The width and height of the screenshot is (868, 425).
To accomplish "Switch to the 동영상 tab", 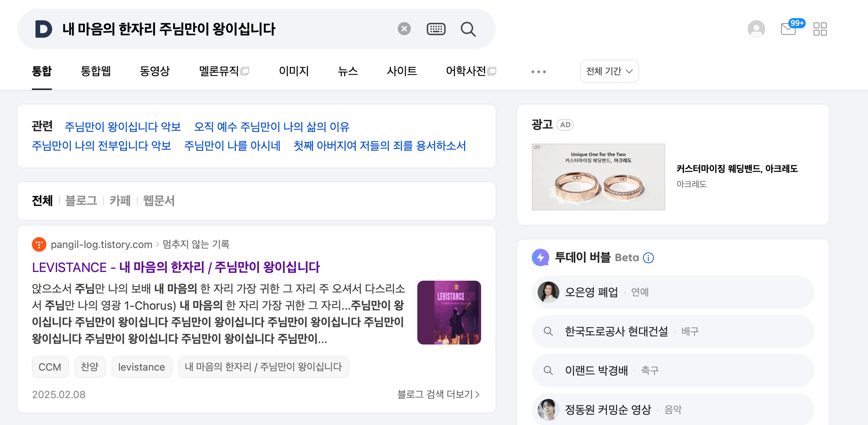I will (x=155, y=71).
